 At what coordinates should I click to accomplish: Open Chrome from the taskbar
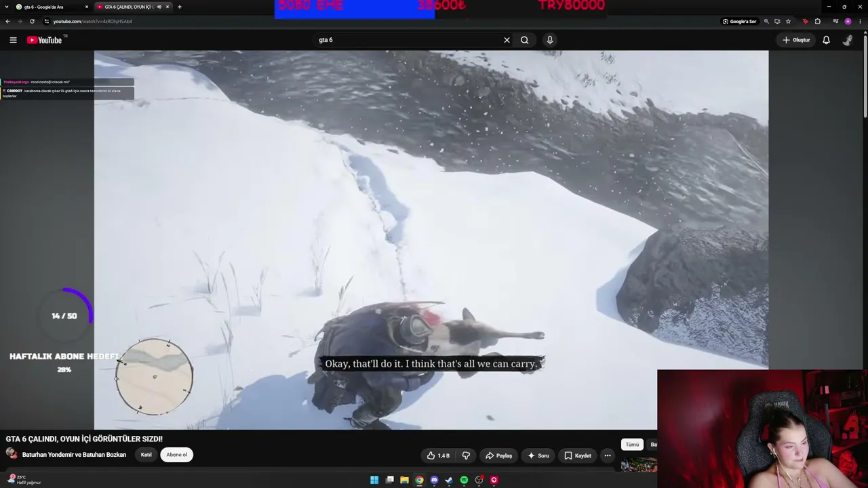[420, 480]
